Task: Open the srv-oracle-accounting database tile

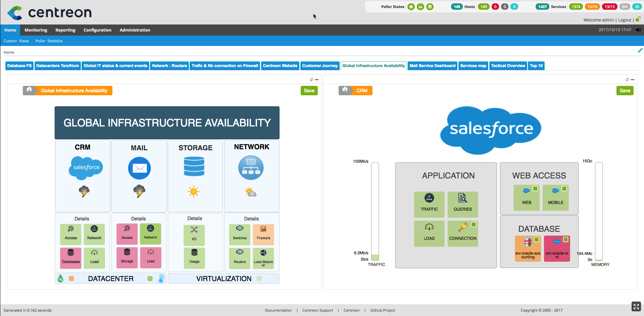Action: pos(528,249)
